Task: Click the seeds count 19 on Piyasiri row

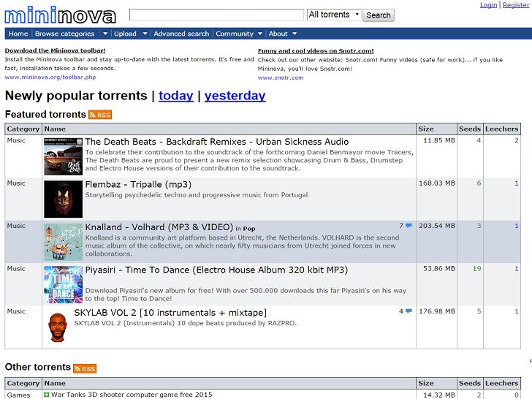Action: coord(477,268)
